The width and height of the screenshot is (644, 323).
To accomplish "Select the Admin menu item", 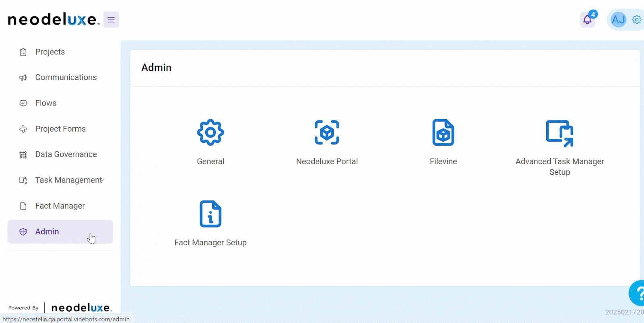I will click(x=60, y=232).
